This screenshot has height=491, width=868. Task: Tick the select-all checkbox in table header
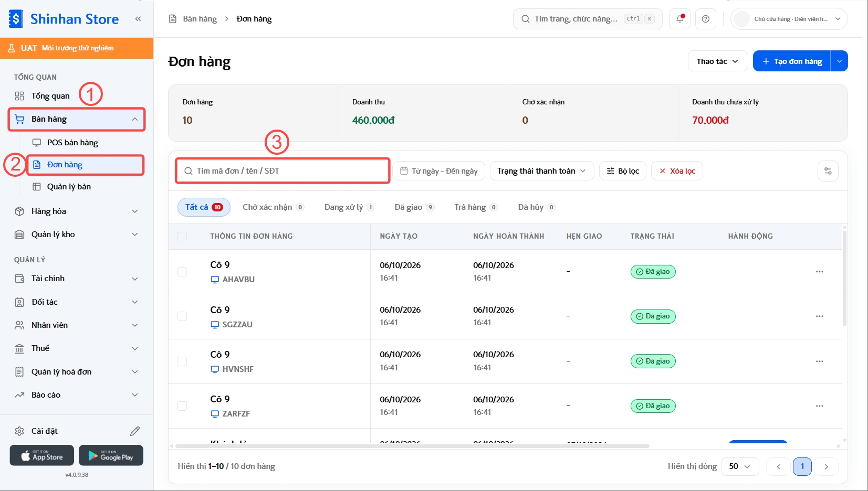tap(182, 237)
